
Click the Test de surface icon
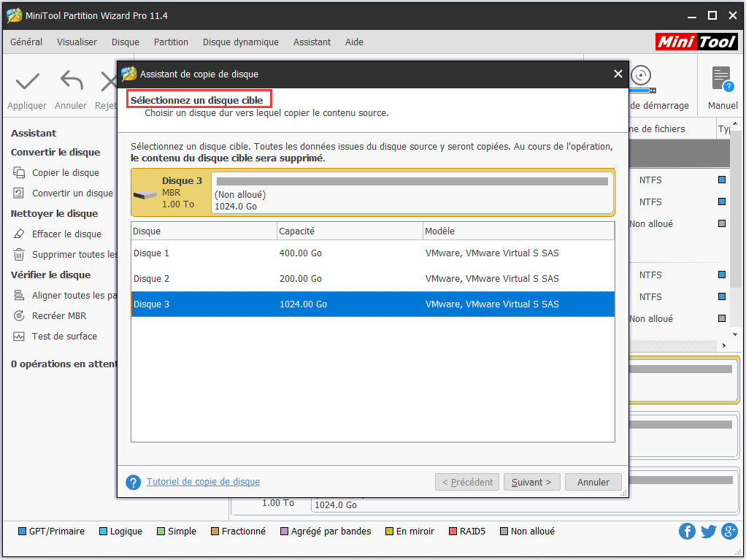[x=19, y=337]
